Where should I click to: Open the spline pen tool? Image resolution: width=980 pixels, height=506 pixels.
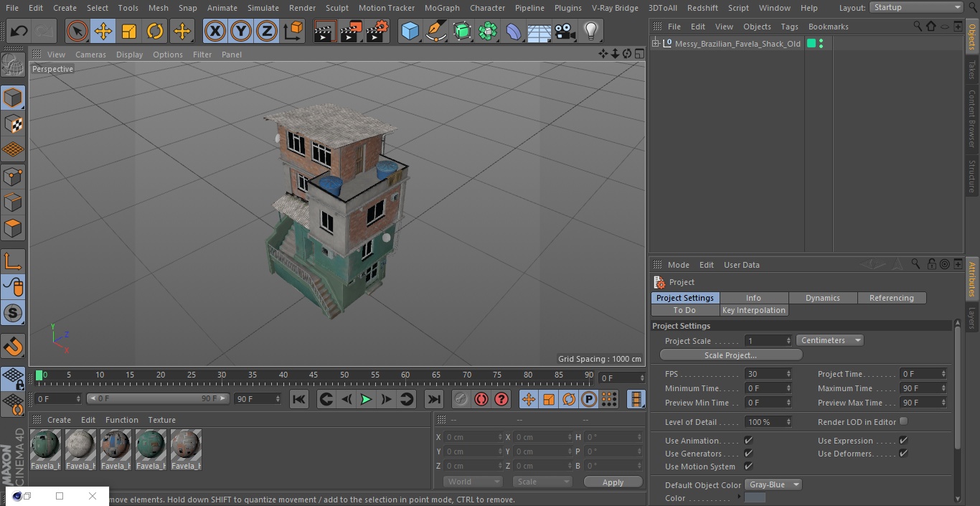point(435,31)
